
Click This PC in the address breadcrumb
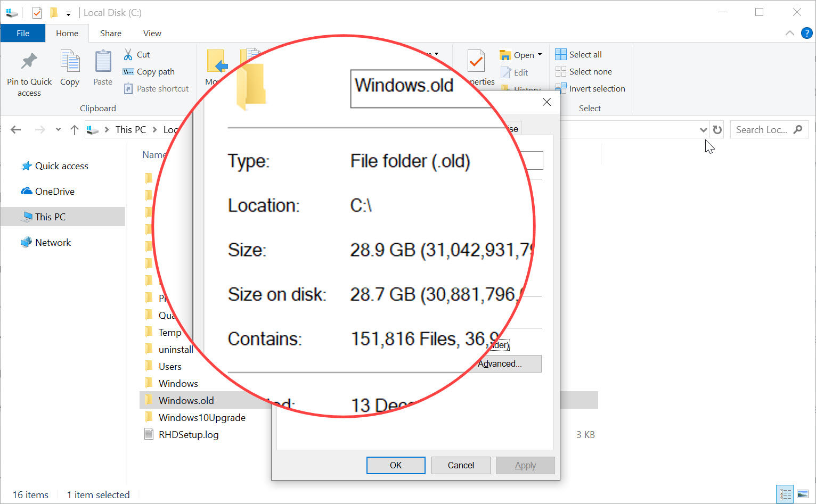pyautogui.click(x=130, y=129)
